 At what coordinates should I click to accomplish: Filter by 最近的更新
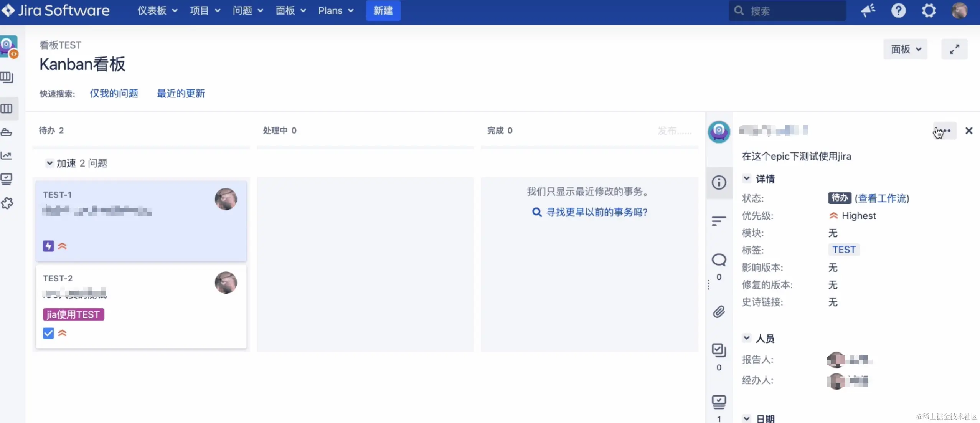[x=181, y=93]
